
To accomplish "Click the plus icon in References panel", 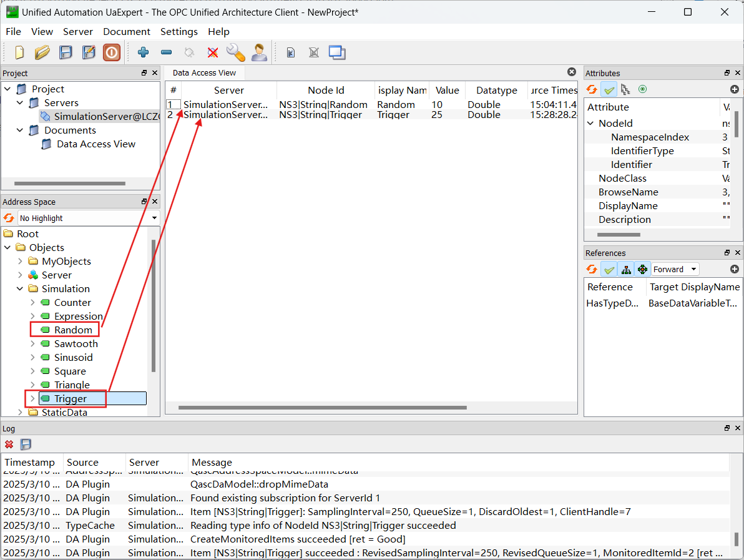I will tap(734, 269).
